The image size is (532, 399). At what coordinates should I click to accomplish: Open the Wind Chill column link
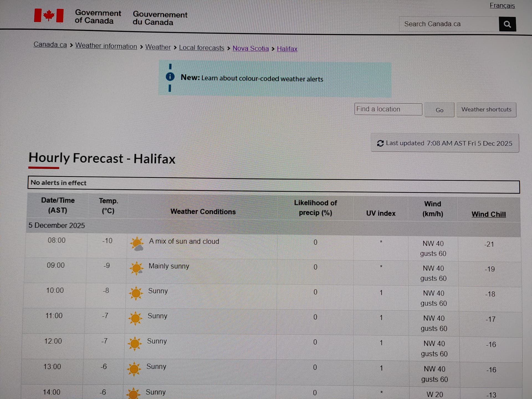[488, 214]
